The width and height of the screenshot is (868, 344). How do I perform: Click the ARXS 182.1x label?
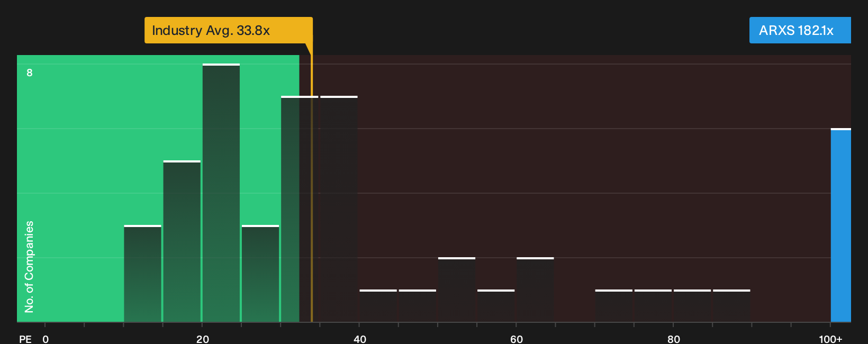800,30
